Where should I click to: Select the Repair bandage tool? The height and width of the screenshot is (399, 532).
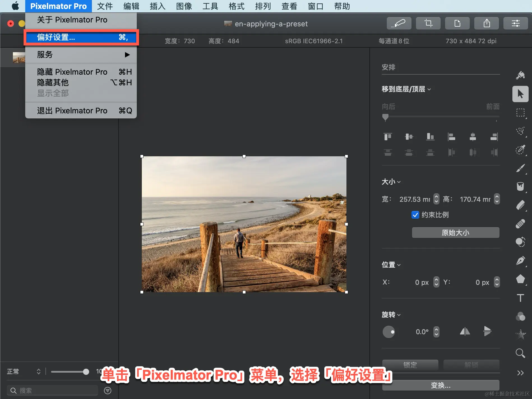click(x=520, y=224)
